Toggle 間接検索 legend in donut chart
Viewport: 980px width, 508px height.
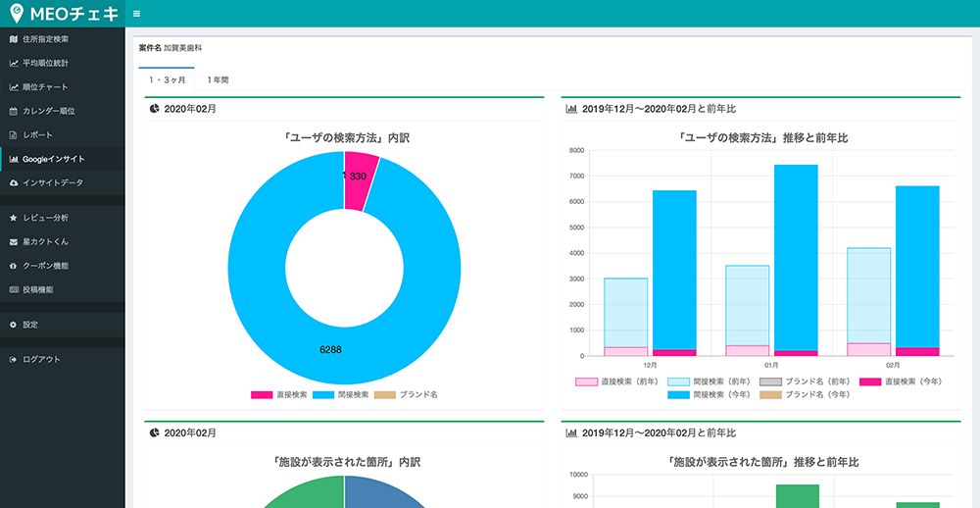340,395
